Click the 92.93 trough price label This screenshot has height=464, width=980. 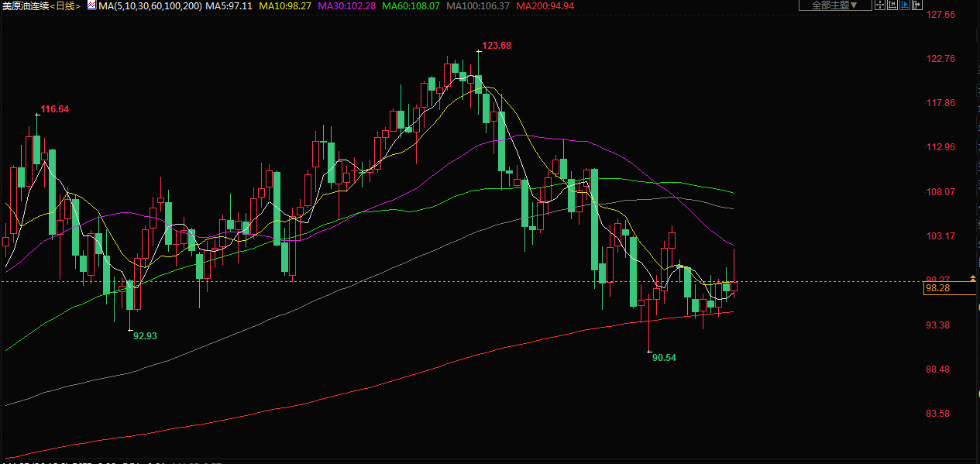point(145,336)
